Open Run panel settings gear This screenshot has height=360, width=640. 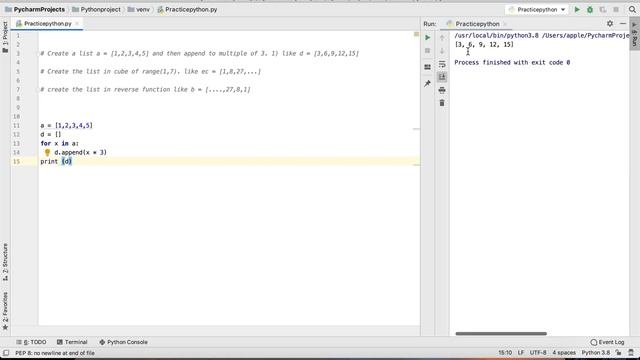click(x=610, y=24)
